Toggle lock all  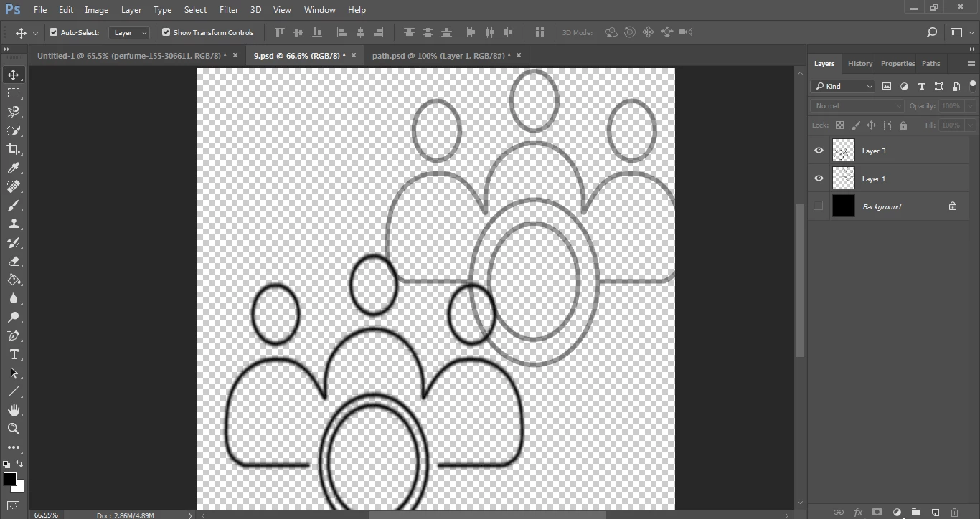click(903, 125)
